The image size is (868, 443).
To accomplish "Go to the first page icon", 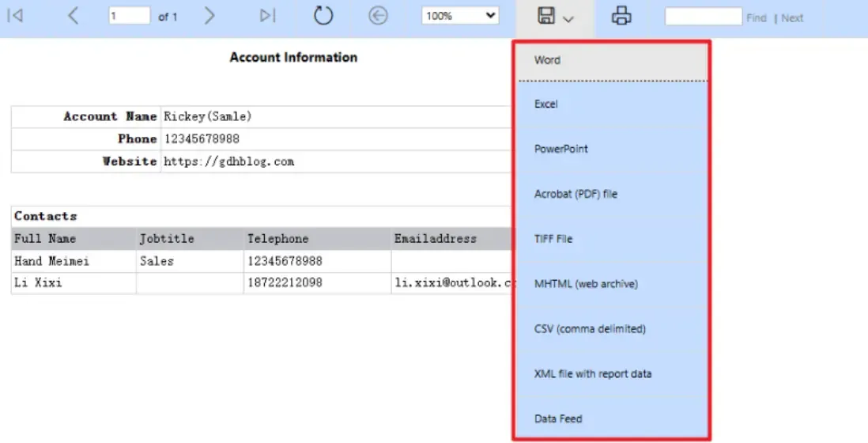I will click(x=15, y=16).
